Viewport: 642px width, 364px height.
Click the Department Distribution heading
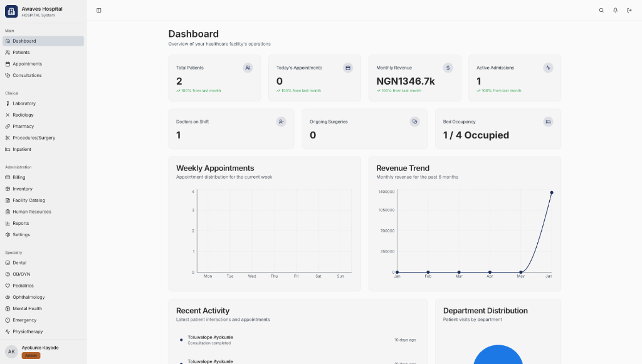[x=485, y=311]
